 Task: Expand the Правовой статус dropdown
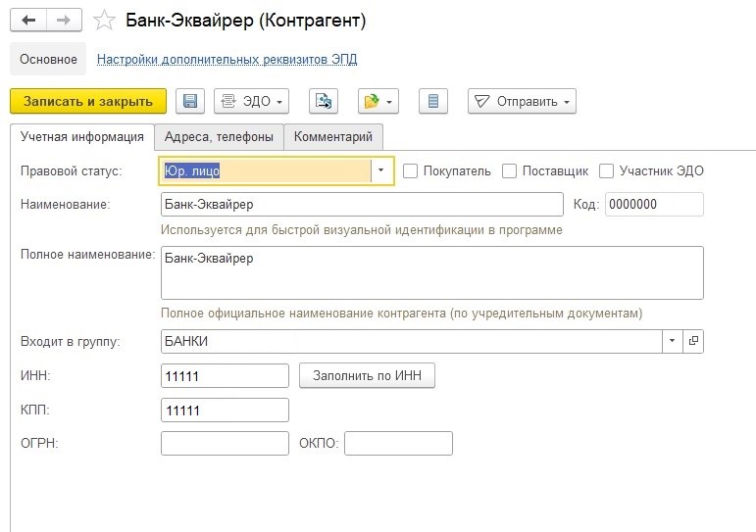click(381, 170)
